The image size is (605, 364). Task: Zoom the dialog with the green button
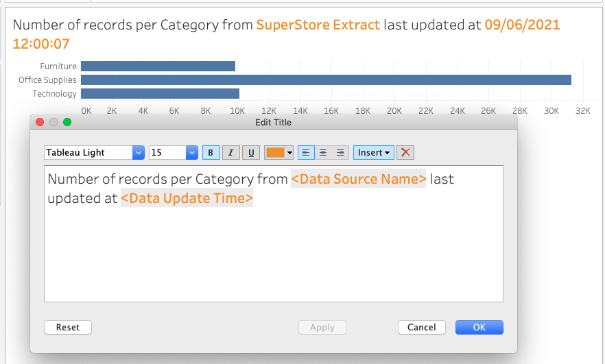tap(67, 122)
